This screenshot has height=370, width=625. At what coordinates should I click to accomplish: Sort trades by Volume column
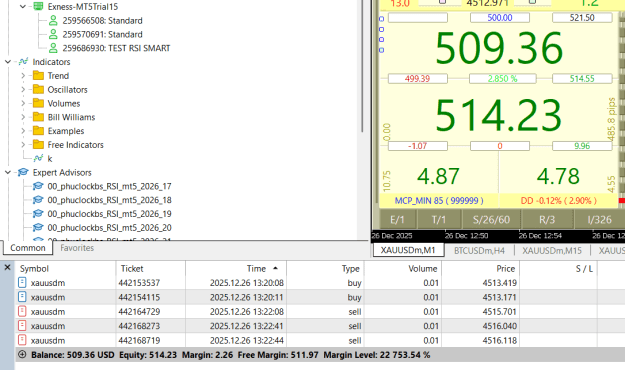(x=403, y=269)
